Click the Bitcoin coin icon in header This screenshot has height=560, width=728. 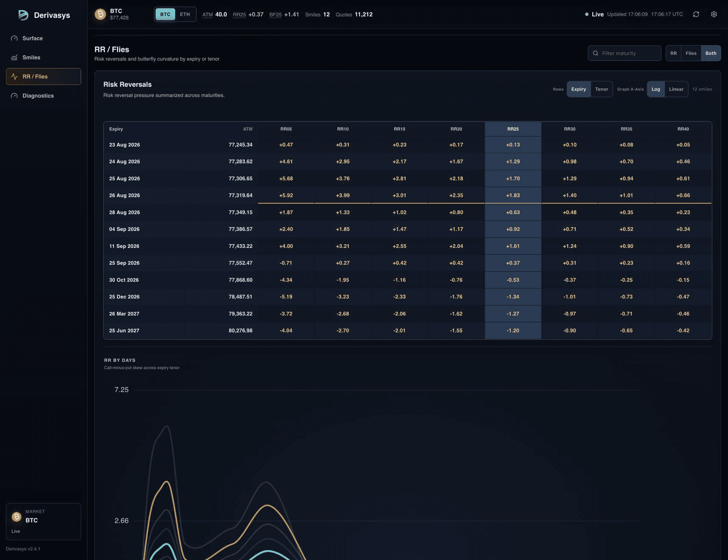coord(100,14)
